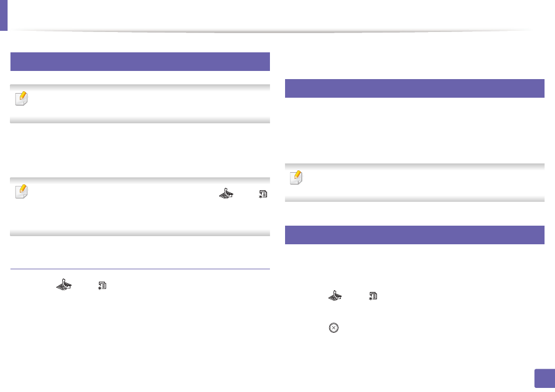Select the menu icon beneath the thin purple divider
This screenshot has width=555, height=392.
click(x=102, y=286)
